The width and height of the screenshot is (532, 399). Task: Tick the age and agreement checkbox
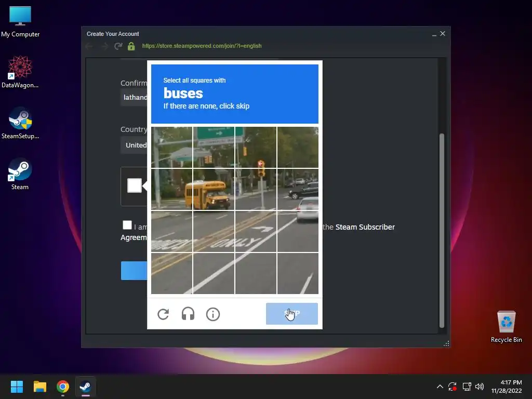coord(127,225)
